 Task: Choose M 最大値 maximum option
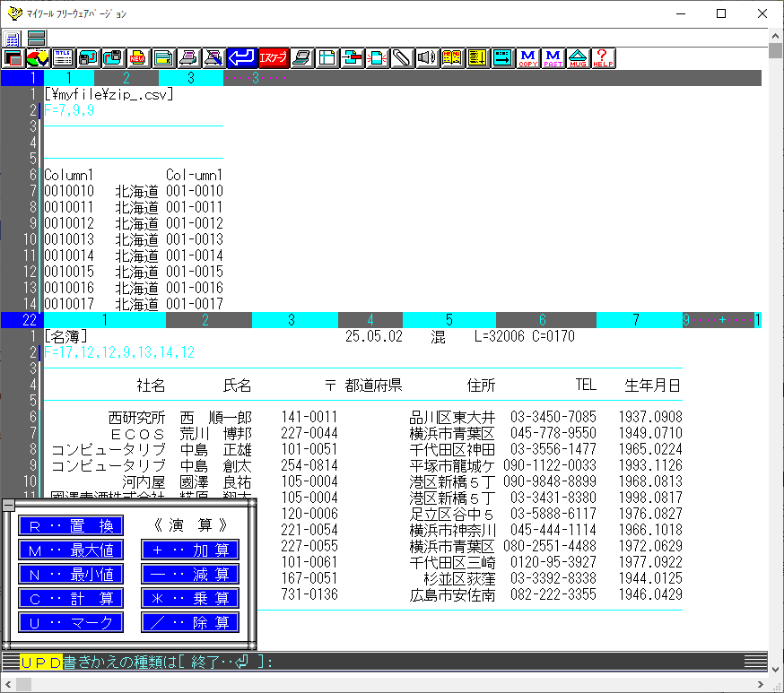[x=71, y=550]
